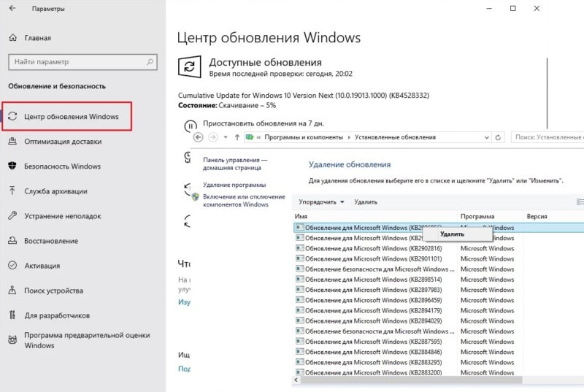
Task: Click the Explorer back navigation arrow
Action: 199,137
